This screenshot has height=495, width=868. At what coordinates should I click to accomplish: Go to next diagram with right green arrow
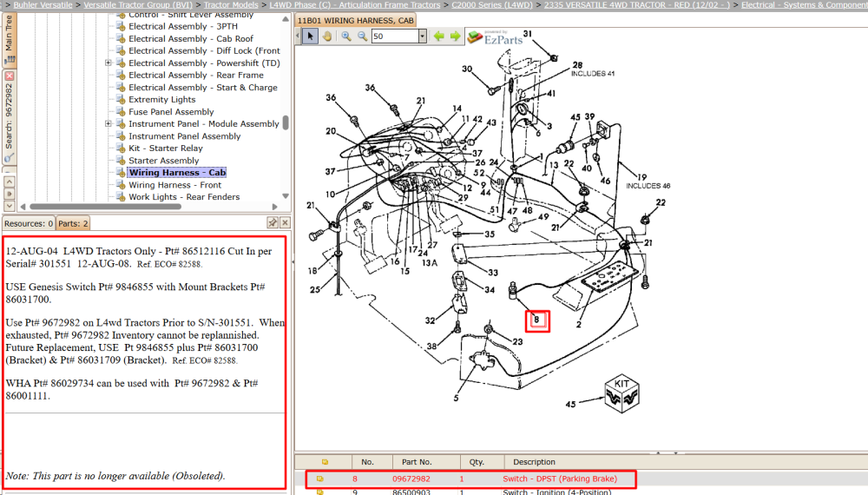[455, 36]
